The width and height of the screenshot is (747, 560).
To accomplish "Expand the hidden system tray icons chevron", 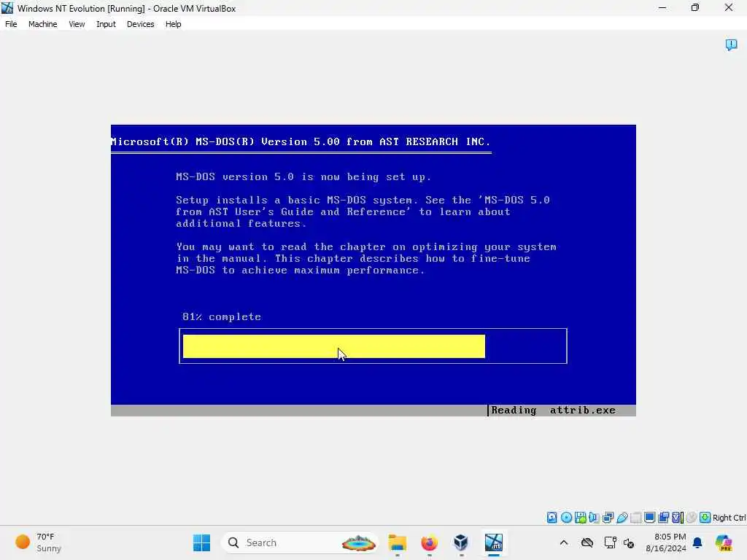I will [x=564, y=542].
